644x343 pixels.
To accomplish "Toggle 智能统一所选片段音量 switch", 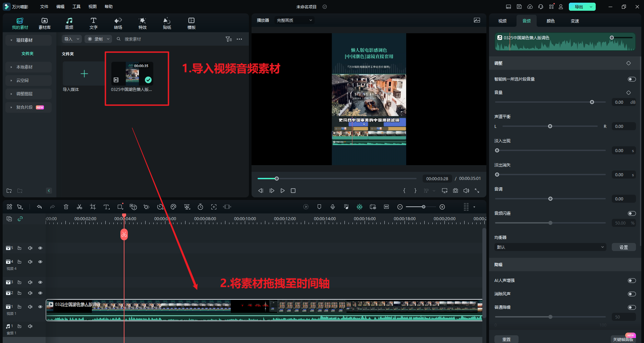I will tap(632, 79).
